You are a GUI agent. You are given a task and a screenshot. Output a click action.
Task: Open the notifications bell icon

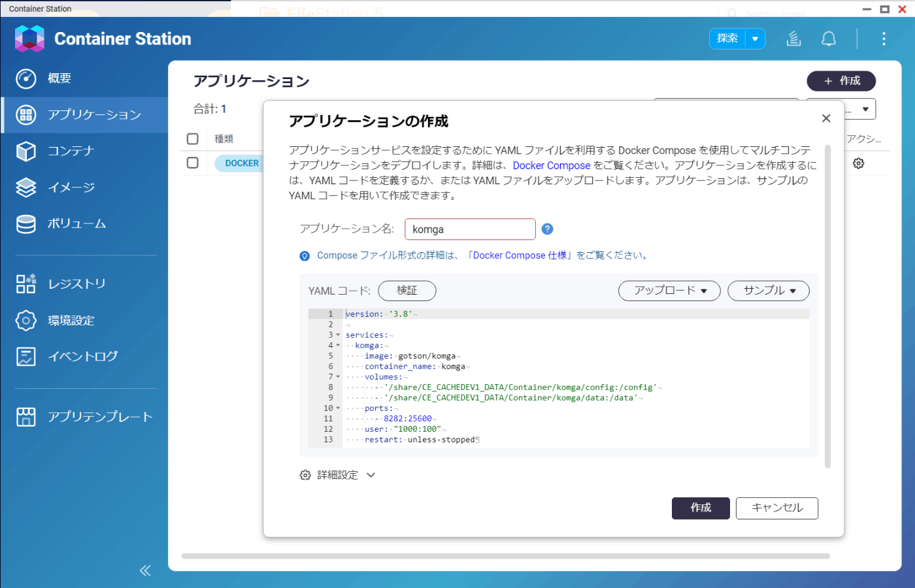[x=829, y=39]
